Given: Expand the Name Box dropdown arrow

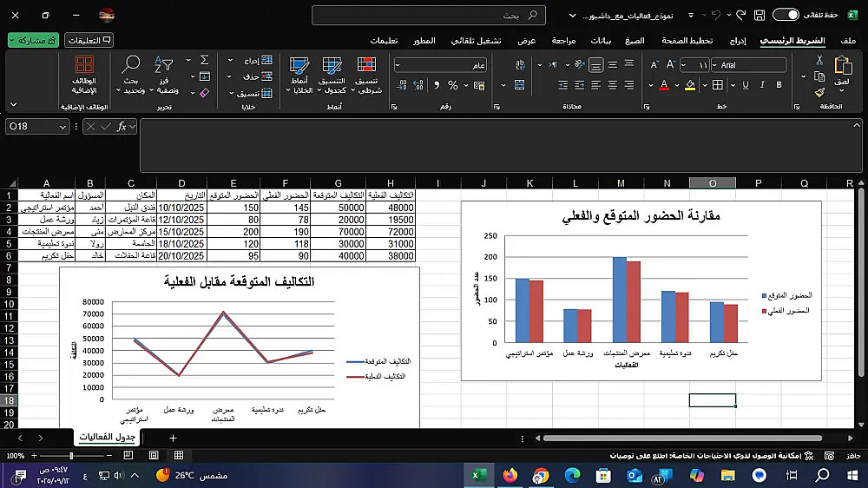Looking at the screenshot, I should (62, 127).
